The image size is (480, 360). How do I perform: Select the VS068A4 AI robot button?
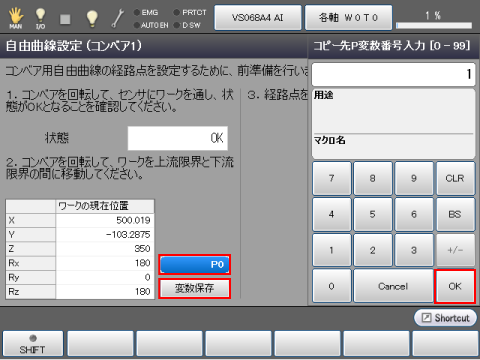[258, 18]
